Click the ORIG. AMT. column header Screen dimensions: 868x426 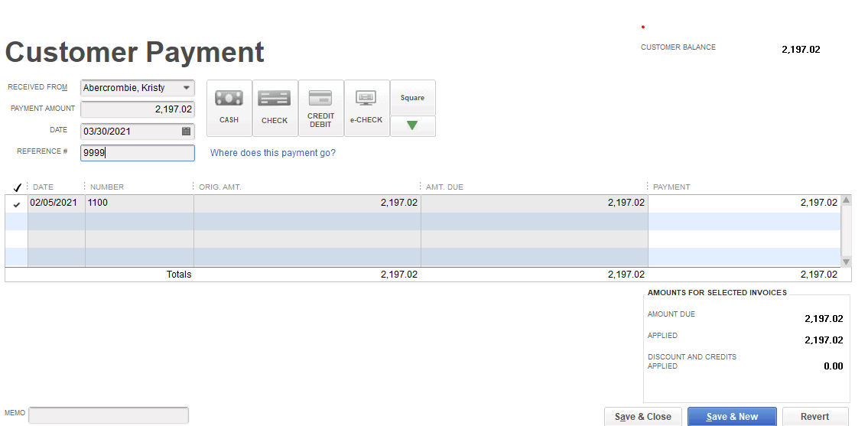(220, 187)
